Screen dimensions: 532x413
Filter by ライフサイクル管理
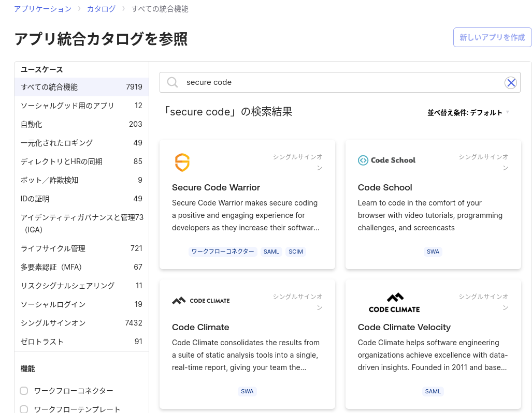pyautogui.click(x=81, y=248)
